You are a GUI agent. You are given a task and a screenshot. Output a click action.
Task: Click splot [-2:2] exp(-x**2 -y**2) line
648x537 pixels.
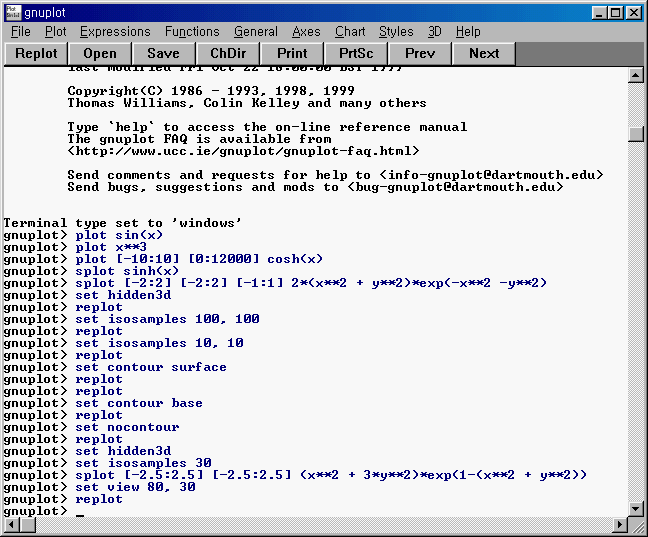[x=311, y=283]
